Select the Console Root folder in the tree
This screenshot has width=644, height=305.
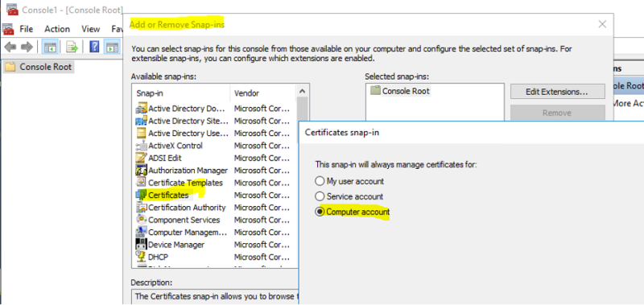click(x=39, y=67)
